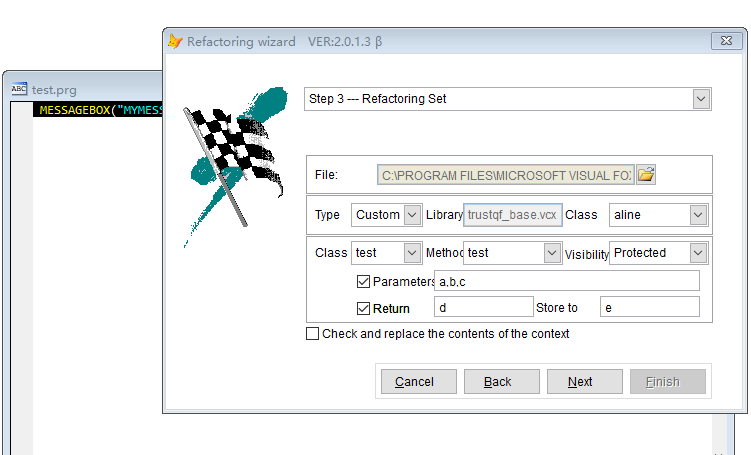The height and width of the screenshot is (455, 751).
Task: Click the checkered flag wizard image
Action: [x=236, y=167]
